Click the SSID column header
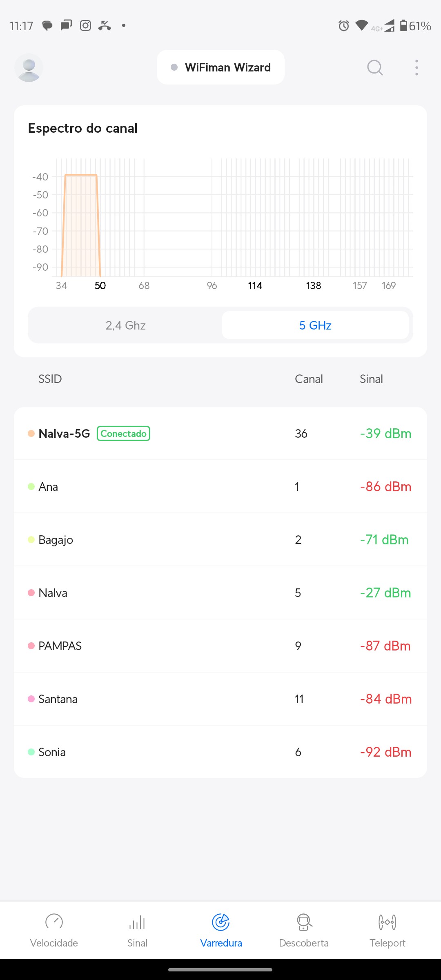441x980 pixels. [x=50, y=379]
